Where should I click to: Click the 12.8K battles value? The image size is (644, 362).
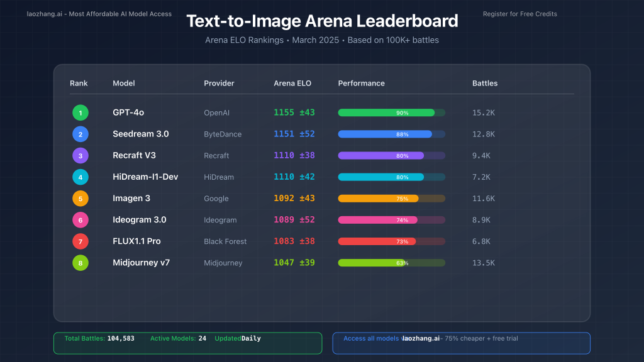(x=484, y=134)
